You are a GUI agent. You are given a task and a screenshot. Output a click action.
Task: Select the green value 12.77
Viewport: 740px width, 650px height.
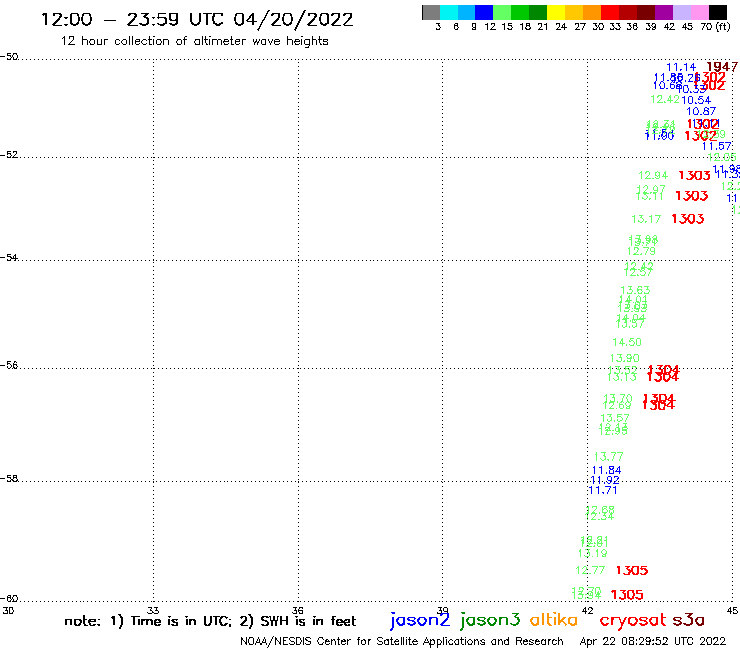click(x=590, y=571)
